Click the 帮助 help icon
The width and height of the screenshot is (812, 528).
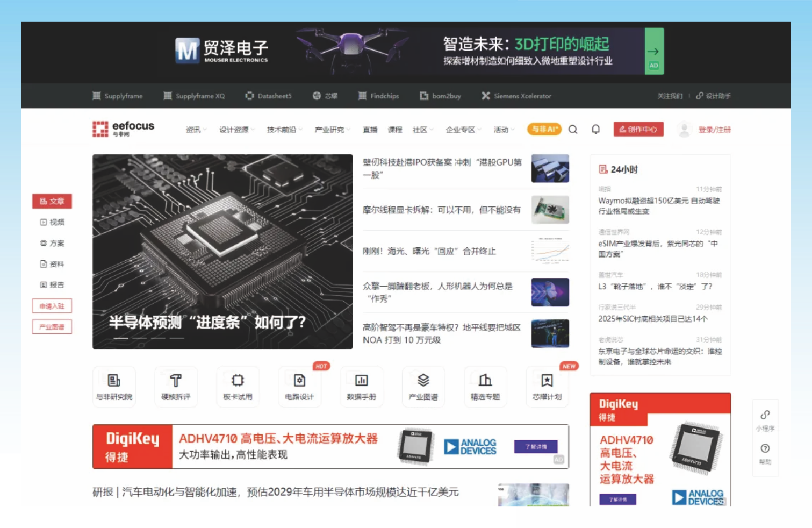click(765, 449)
